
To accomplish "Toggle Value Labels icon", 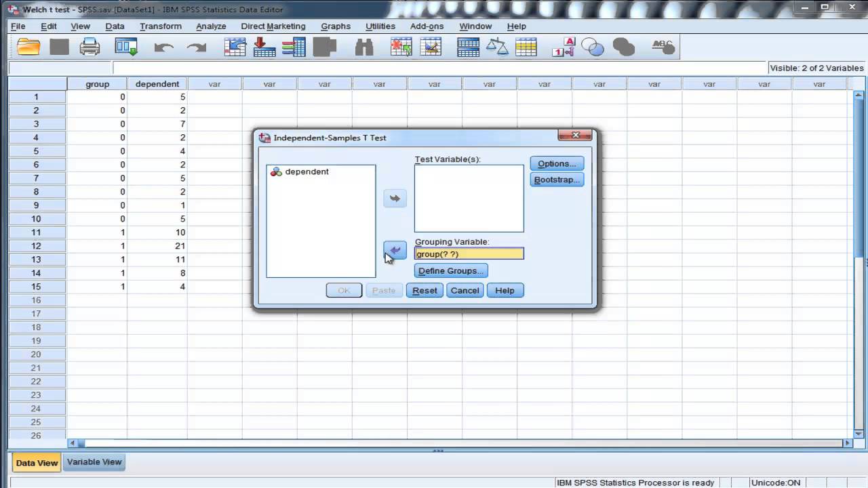I will [x=564, y=47].
